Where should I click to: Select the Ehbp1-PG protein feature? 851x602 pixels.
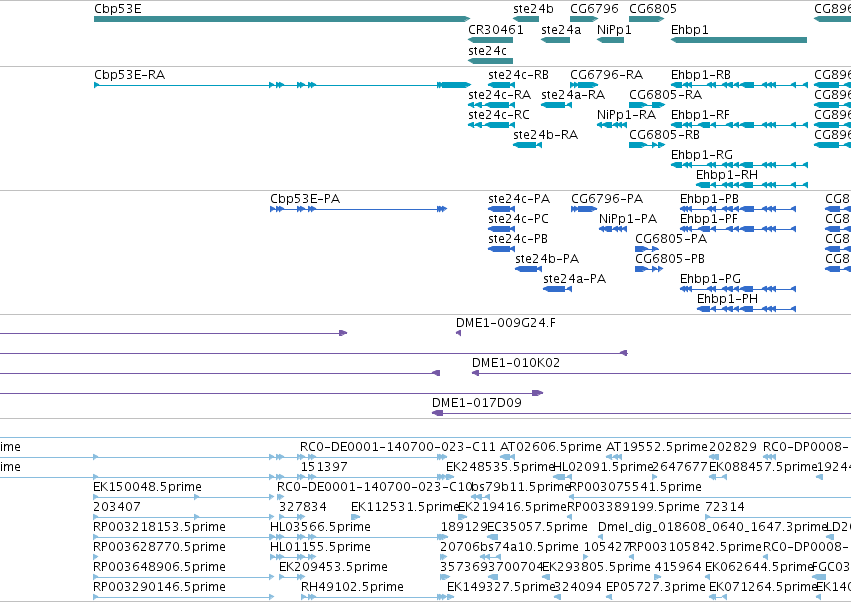click(x=738, y=289)
